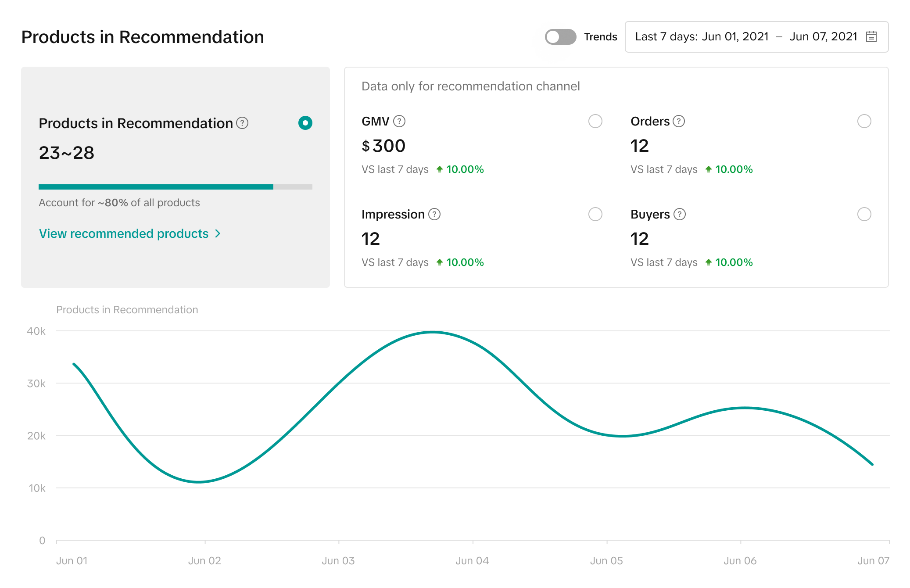Click the help icon beside Buyers
This screenshot has width=910, height=588.
tap(680, 214)
